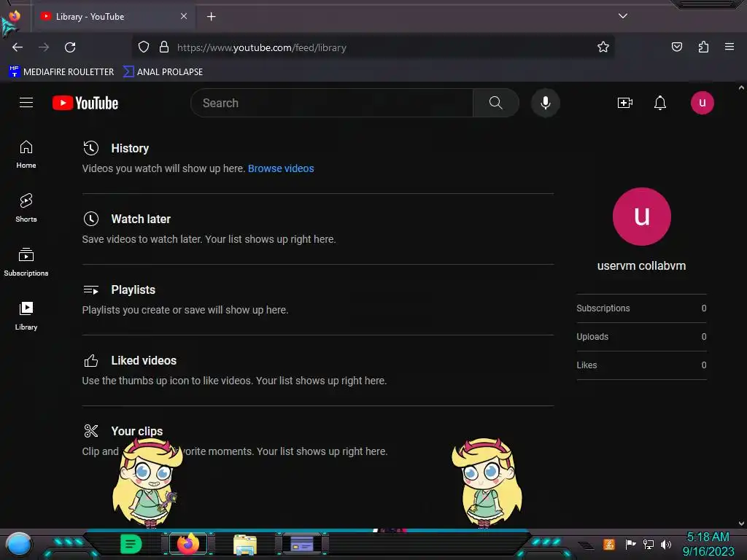Click the large profile avatar circle
747x560 pixels.
tap(642, 217)
